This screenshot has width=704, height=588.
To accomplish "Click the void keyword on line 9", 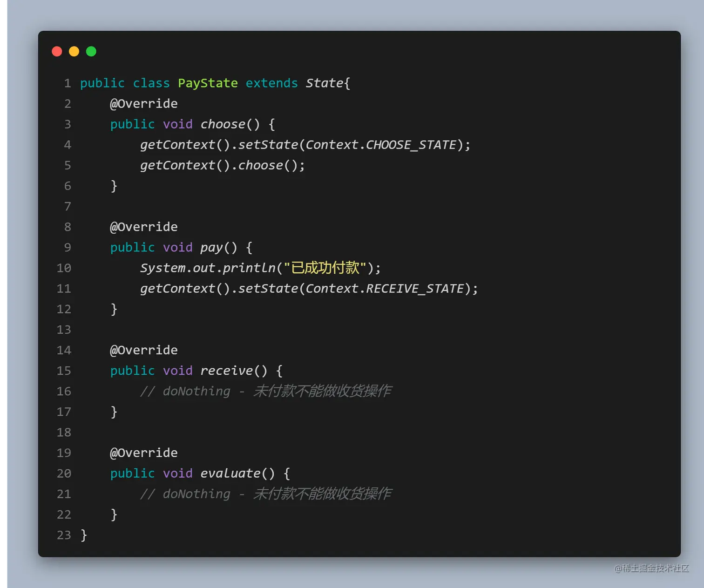I will pos(177,248).
